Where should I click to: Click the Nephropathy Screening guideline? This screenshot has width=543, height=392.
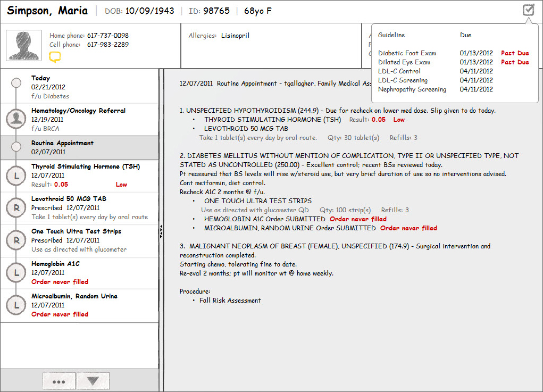(412, 89)
